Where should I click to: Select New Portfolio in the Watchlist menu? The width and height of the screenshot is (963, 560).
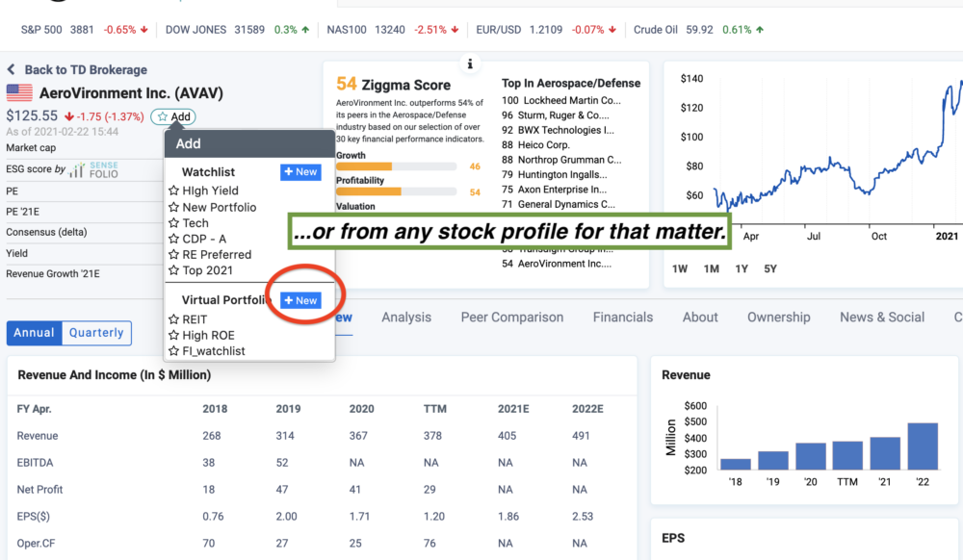[220, 207]
